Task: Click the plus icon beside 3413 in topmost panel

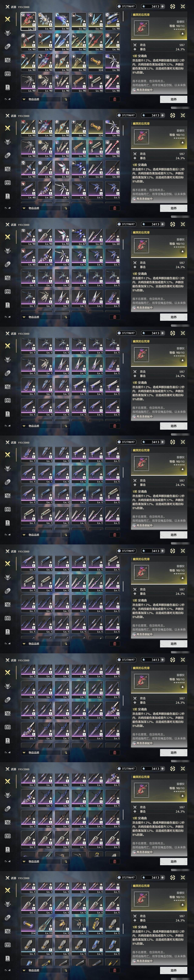Action: click(163, 7)
